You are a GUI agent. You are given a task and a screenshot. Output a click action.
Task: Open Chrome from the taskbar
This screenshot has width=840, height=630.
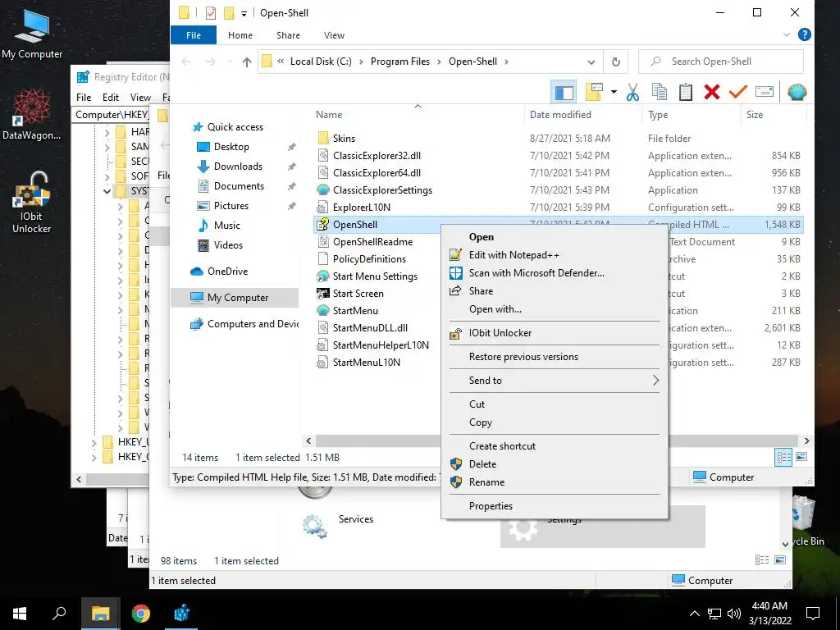[141, 614]
